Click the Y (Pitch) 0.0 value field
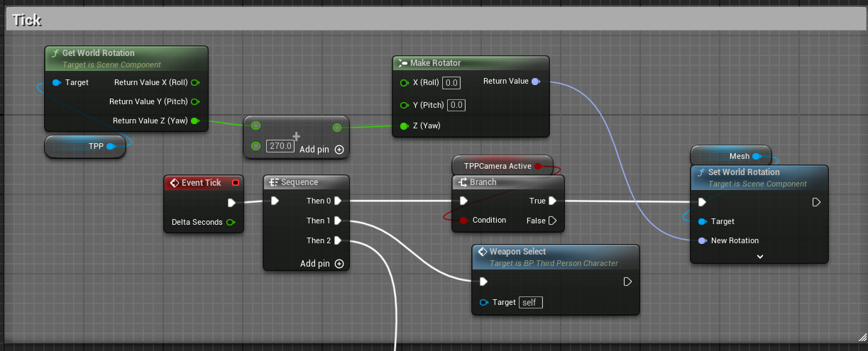The height and width of the screenshot is (351, 868). point(456,105)
